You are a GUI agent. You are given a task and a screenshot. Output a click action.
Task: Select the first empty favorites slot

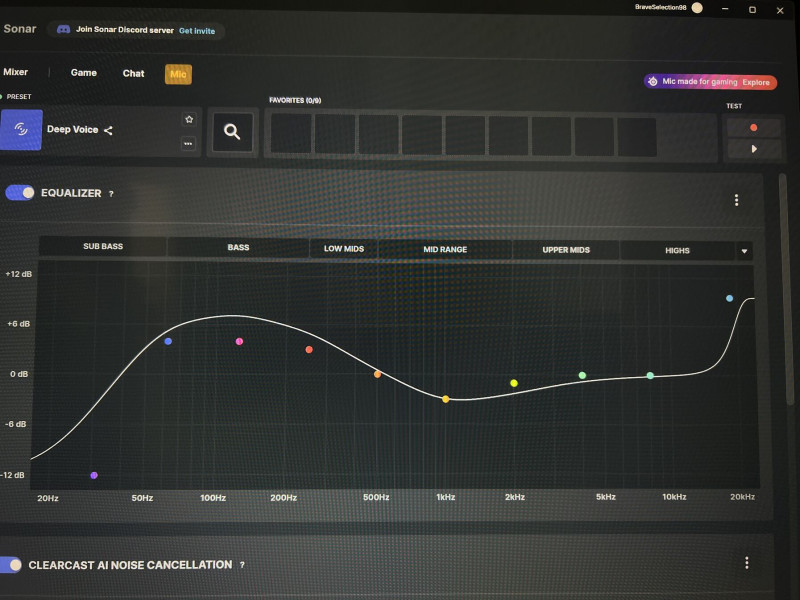[x=291, y=135]
